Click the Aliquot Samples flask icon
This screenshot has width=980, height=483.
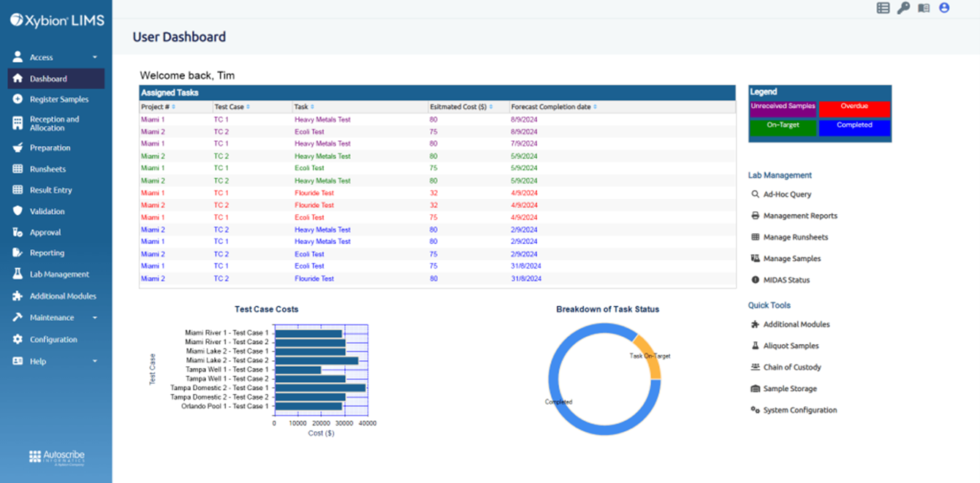point(756,346)
